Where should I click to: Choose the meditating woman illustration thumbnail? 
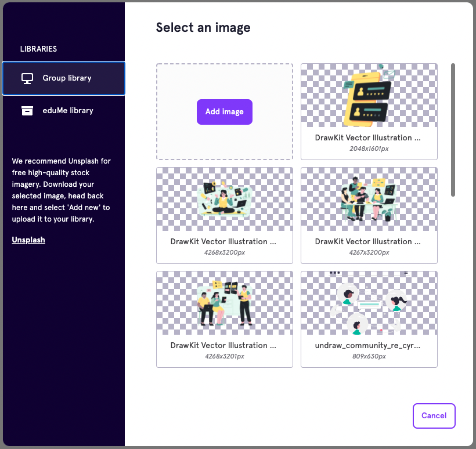coord(225,199)
